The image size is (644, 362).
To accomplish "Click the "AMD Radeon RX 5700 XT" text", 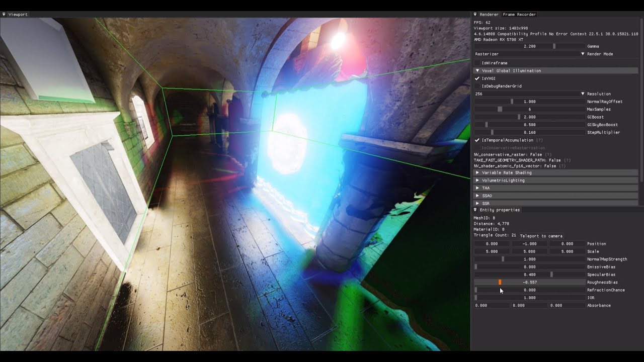I will coord(499,39).
